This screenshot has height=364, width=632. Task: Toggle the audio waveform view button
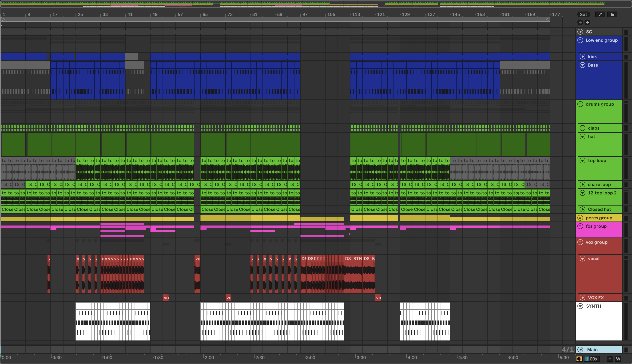579,359
